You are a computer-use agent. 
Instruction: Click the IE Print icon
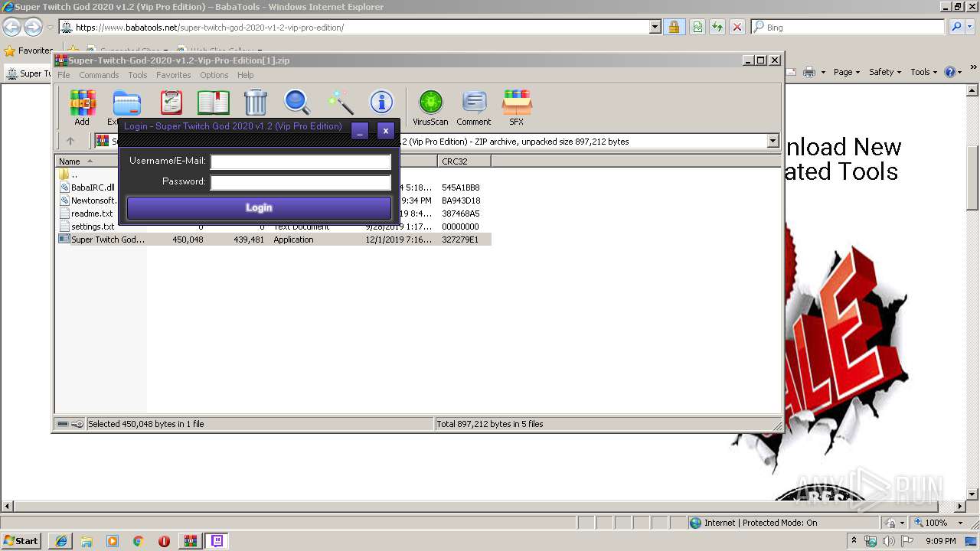809,72
